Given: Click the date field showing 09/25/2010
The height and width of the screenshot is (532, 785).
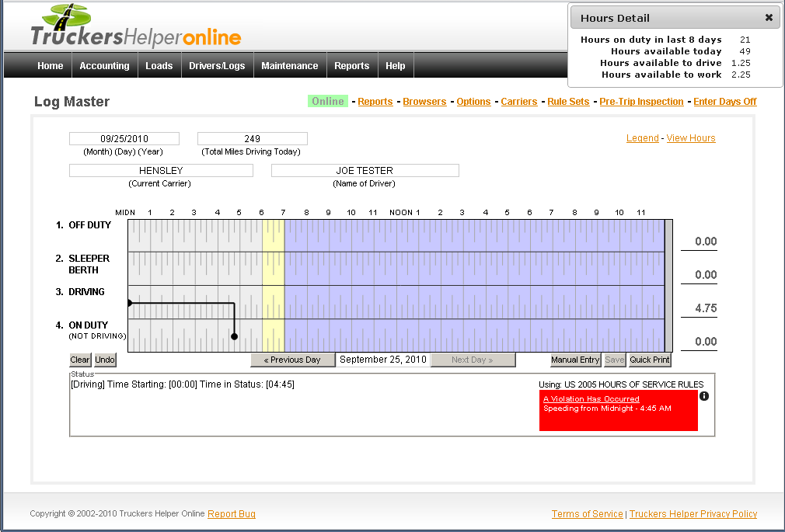Looking at the screenshot, I should click(x=124, y=139).
